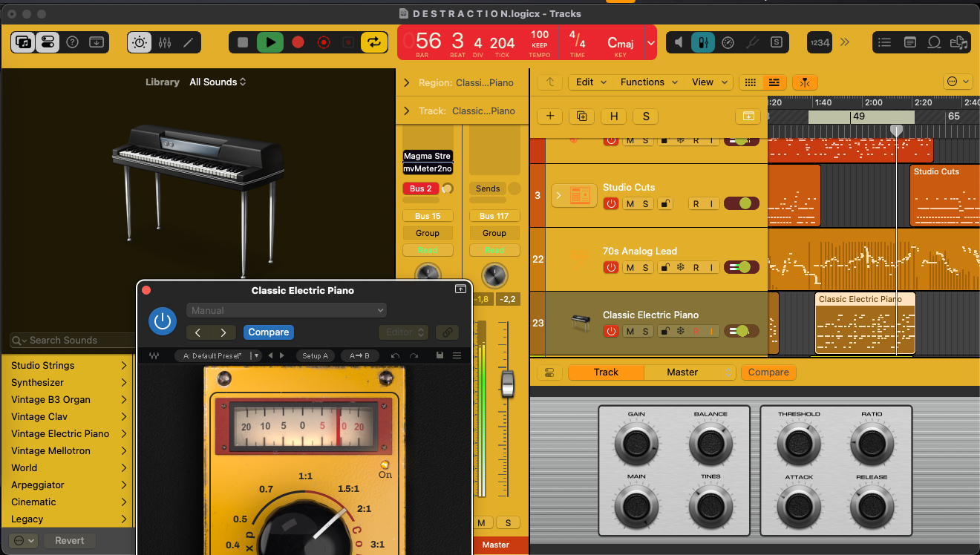The width and height of the screenshot is (980, 555).
Task: Toggle the yellow Cycle loop button
Action: [374, 42]
